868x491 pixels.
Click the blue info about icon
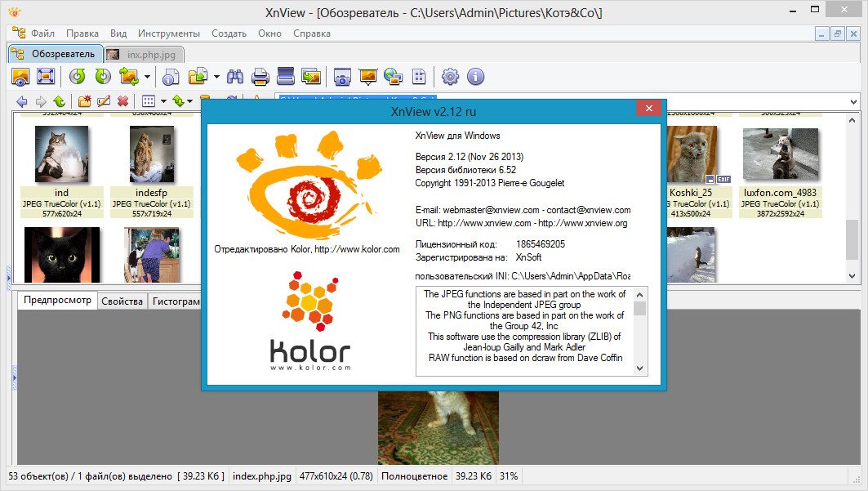(475, 77)
